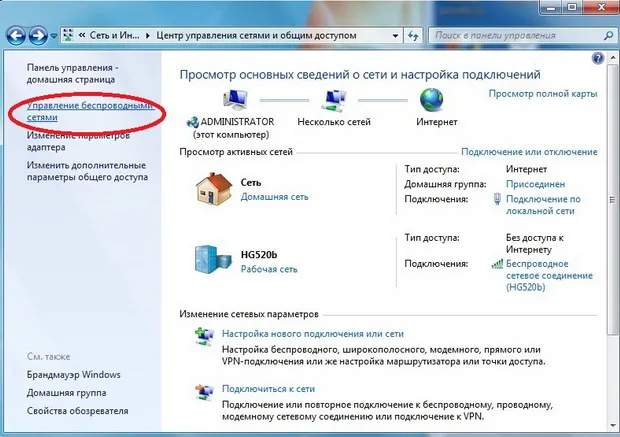The image size is (620, 437).
Task: Click the ADMINISTRATOR computer icon in map
Action: [x=235, y=99]
